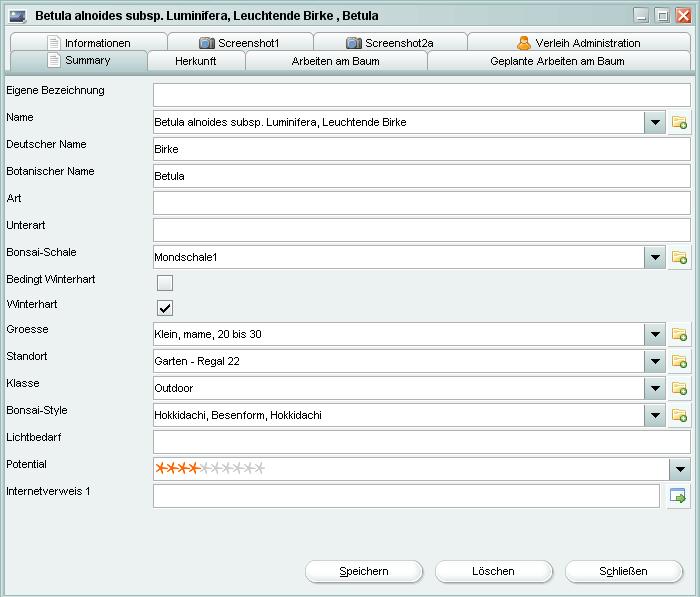
Task: Go to Verleih Administration tab
Action: point(579,42)
